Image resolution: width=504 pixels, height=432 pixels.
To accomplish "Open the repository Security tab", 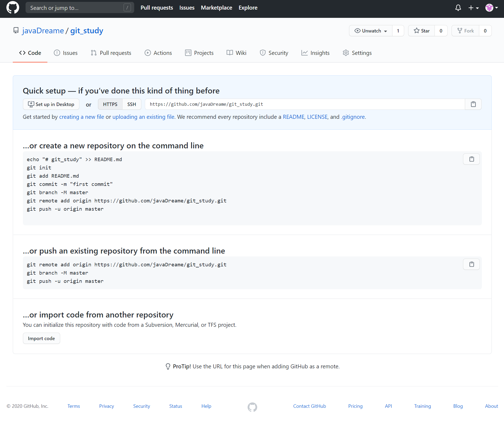I will tap(274, 53).
